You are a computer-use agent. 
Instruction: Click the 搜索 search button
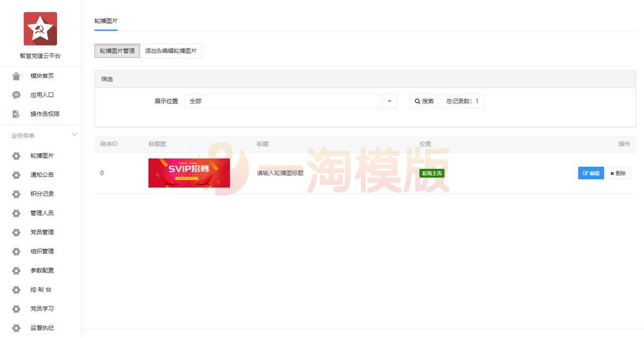click(x=424, y=101)
